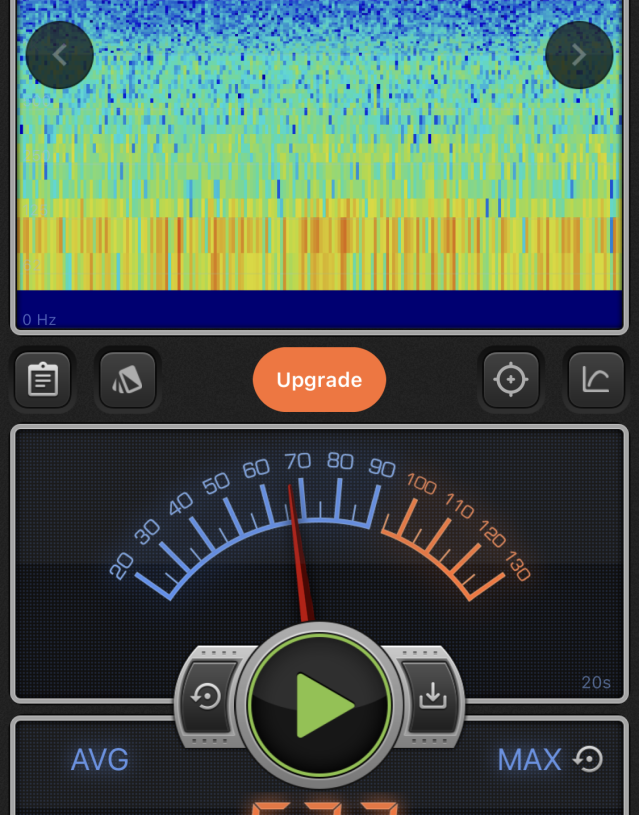Reset the MAX value with circular arrow

point(589,760)
